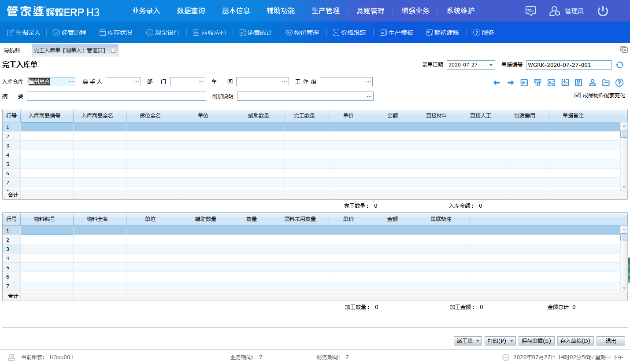The image size is (630, 364).
Task: Click the power logout icon in header
Action: point(603,11)
